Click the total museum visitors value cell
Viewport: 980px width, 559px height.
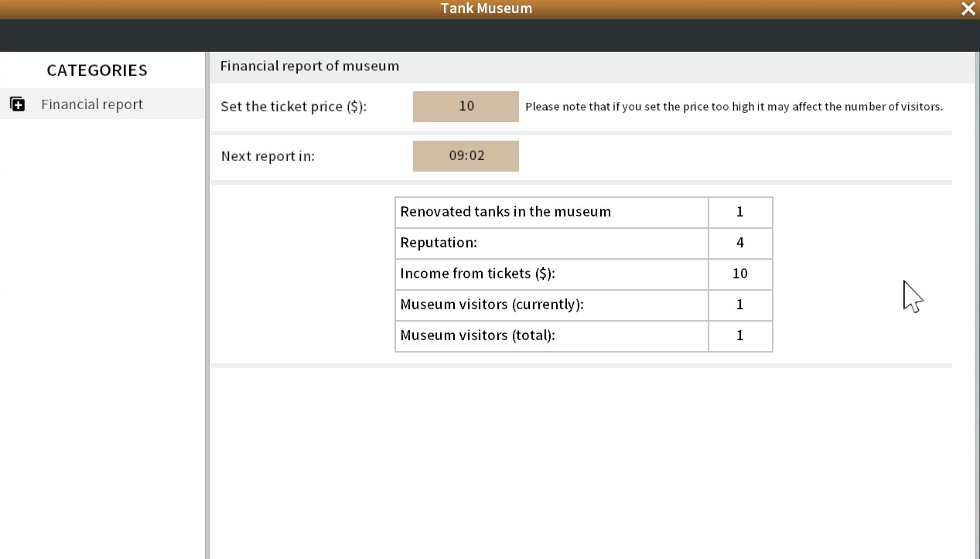pos(740,336)
